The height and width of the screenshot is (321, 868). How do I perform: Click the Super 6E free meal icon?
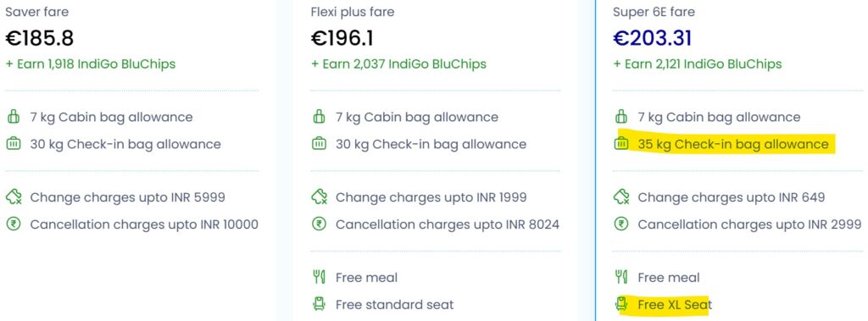click(x=621, y=277)
